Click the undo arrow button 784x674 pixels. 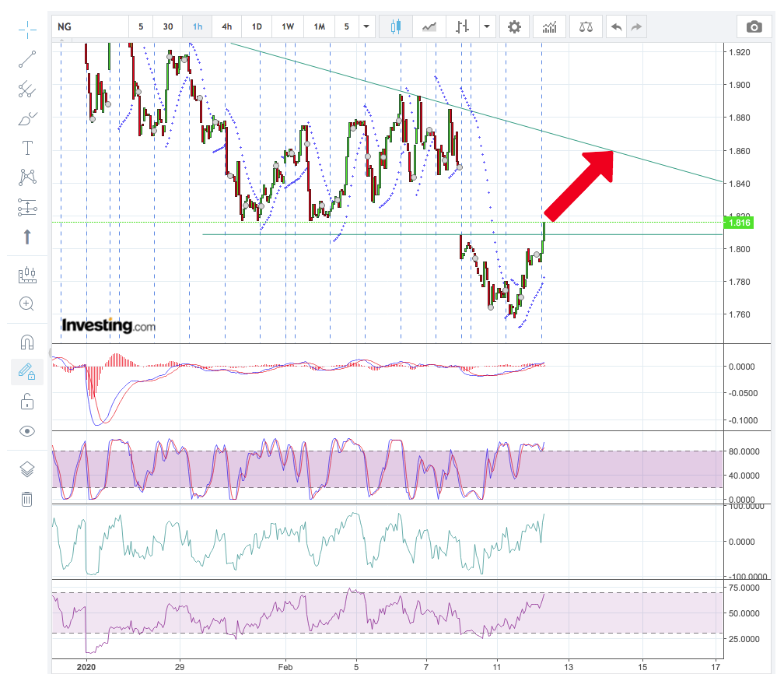tap(616, 26)
